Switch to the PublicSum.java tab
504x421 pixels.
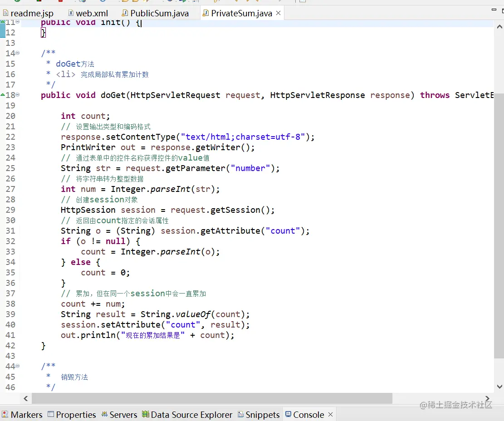156,13
